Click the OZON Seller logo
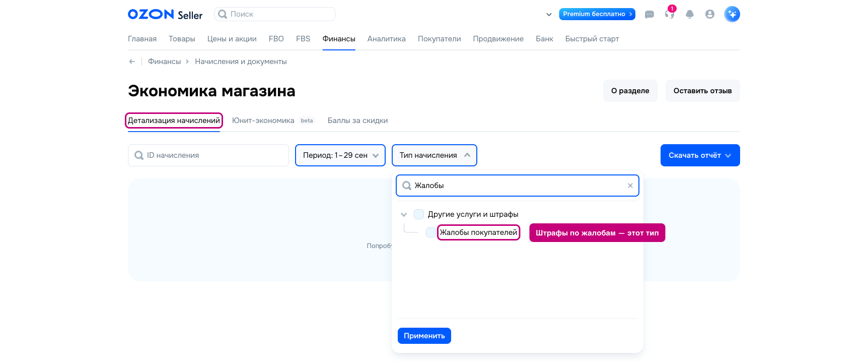This screenshot has height=363, width=868. click(x=165, y=15)
